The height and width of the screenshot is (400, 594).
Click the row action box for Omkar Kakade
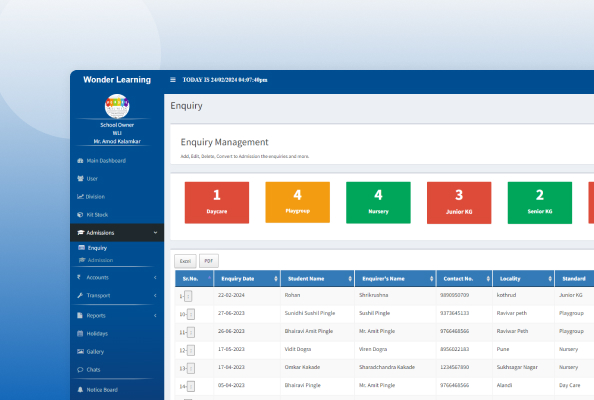click(x=191, y=368)
